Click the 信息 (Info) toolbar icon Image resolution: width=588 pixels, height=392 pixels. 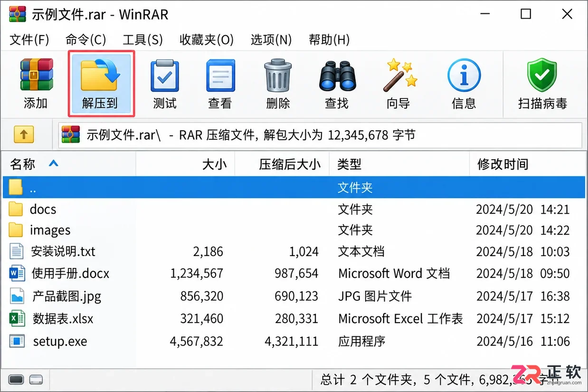[464, 75]
